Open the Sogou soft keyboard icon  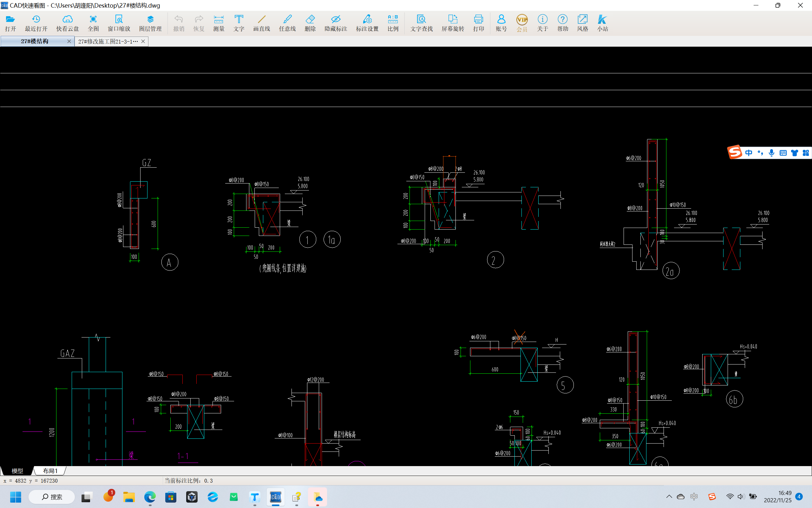(x=783, y=153)
